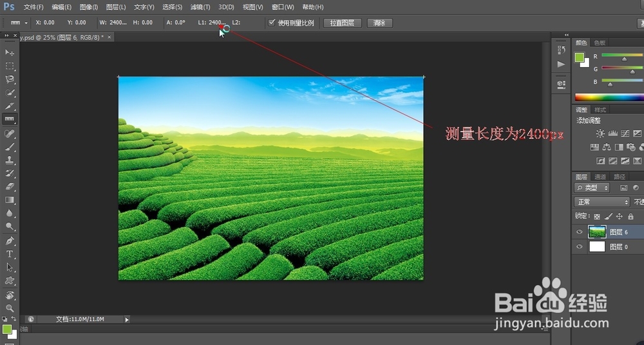Select the Eyedropper tool in toolbox
Viewport: 644px width, 345px height.
10,106
